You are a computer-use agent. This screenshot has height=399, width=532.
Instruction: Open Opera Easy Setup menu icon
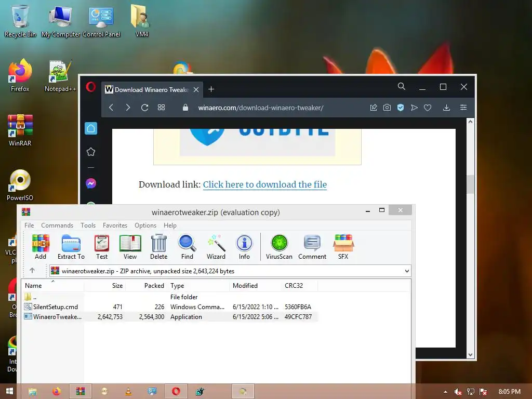pyautogui.click(x=463, y=108)
